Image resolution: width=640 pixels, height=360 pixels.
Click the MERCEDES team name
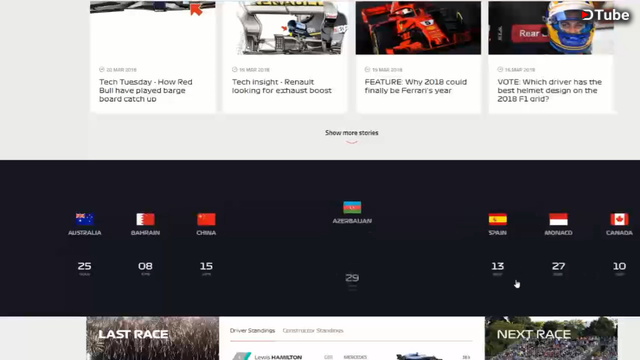[355, 357]
